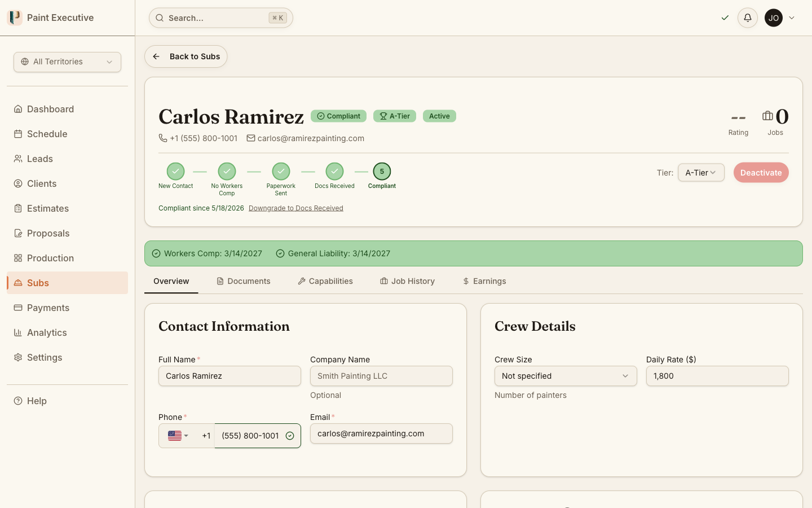Click the back arrow icon
The image size is (812, 508).
tap(156, 56)
